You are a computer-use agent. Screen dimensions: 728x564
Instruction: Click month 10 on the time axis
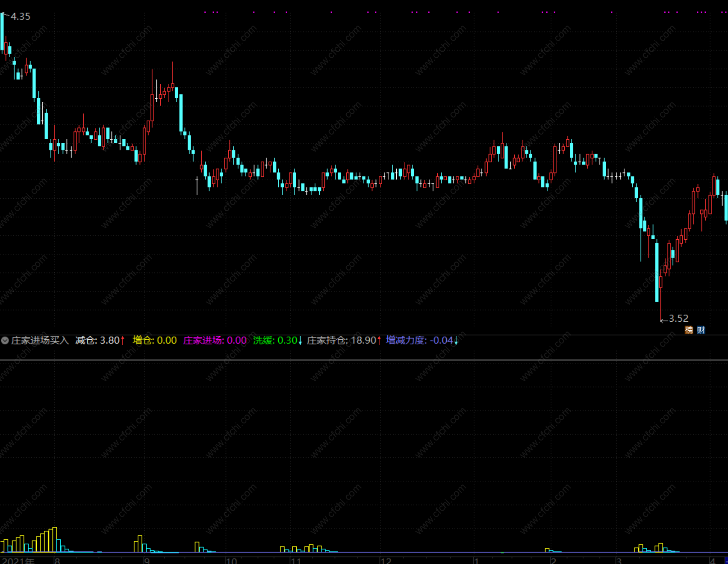231,561
